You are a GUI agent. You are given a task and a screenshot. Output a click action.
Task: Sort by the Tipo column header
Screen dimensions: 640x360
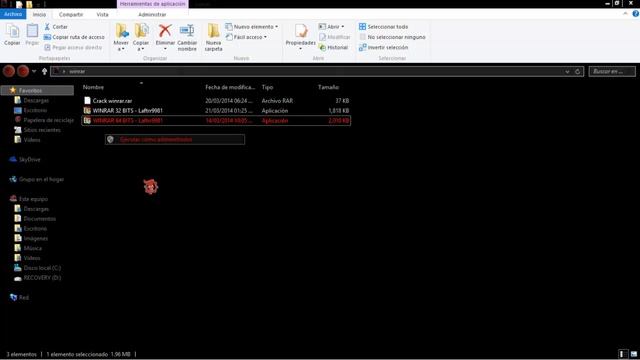coord(267,87)
